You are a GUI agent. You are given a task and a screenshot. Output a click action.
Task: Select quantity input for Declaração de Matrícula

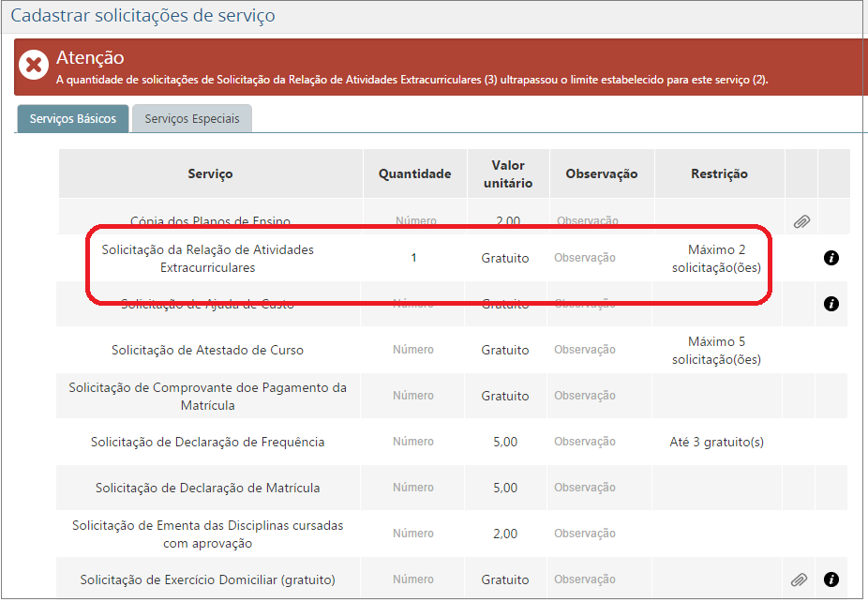pyautogui.click(x=413, y=488)
